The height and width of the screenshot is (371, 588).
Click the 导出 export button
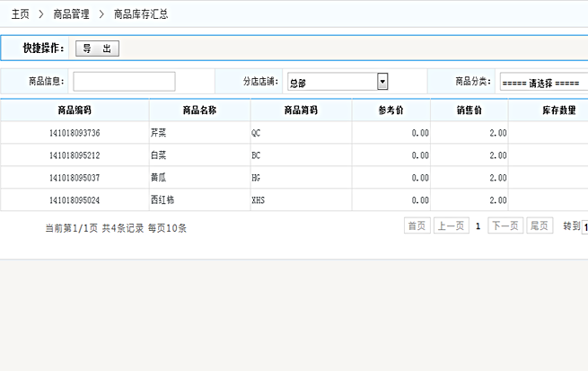(97, 49)
